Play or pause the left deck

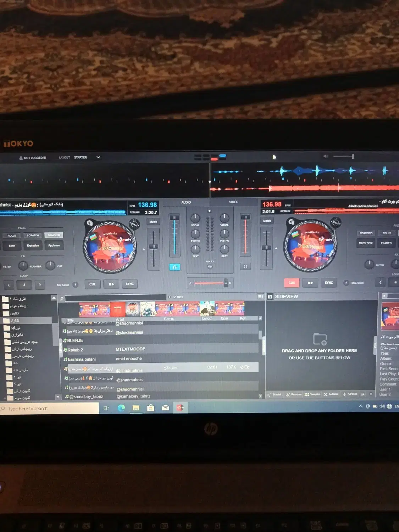pyautogui.click(x=111, y=284)
